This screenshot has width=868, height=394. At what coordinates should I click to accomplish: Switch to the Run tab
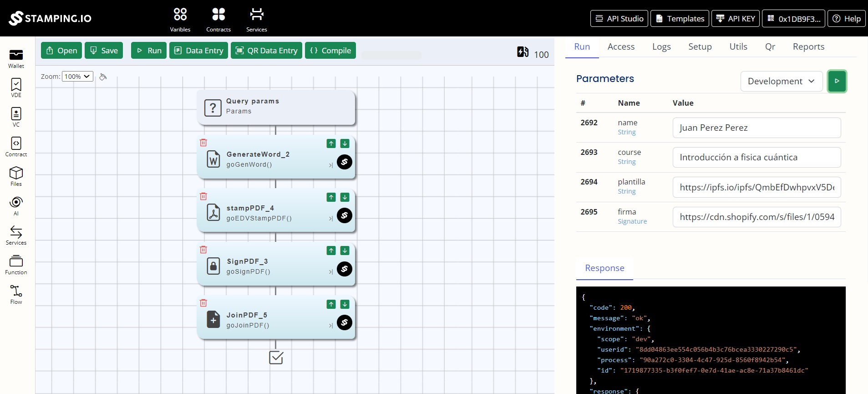582,46
